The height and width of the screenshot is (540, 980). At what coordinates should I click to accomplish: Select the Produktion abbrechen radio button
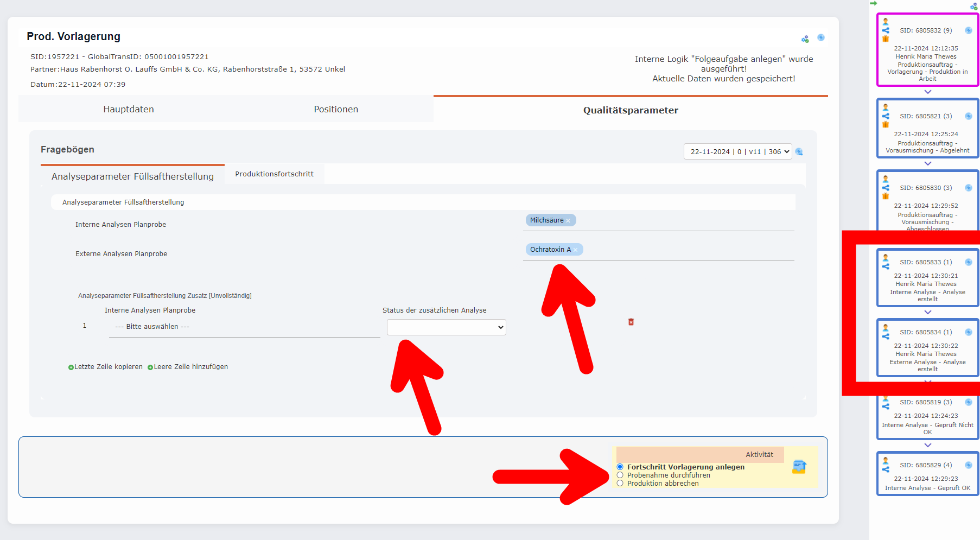[x=620, y=483]
